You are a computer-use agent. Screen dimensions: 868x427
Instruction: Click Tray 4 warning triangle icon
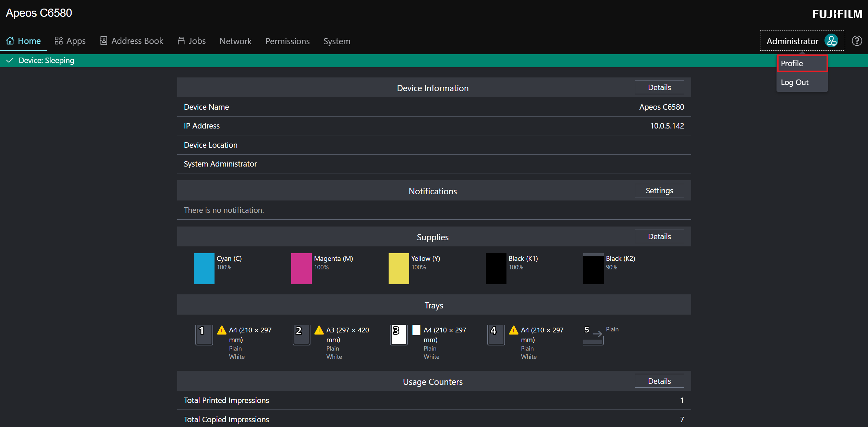(514, 330)
